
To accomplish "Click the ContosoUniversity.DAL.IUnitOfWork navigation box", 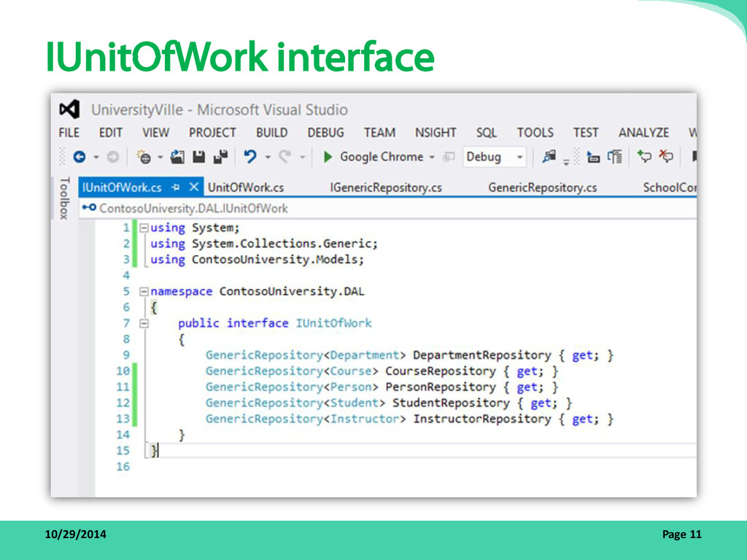I will pyautogui.click(x=387, y=208).
